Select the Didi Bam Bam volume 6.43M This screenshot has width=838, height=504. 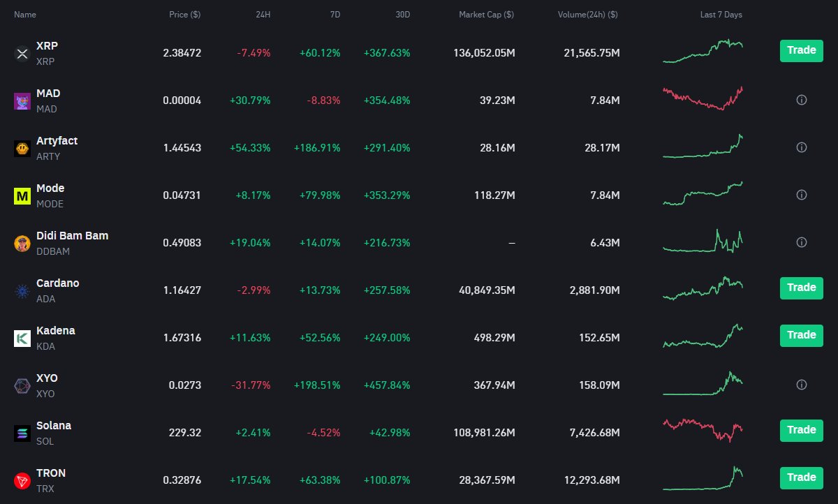(605, 243)
